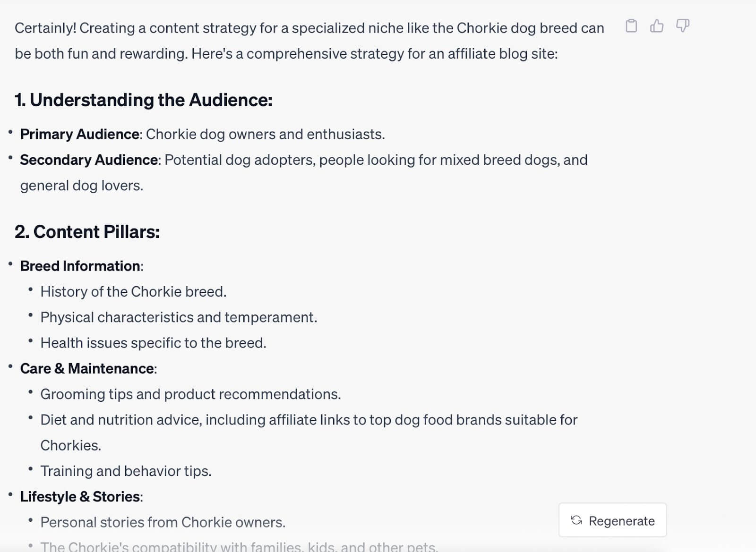Select the bold "Primary Audience" label

[x=80, y=134]
